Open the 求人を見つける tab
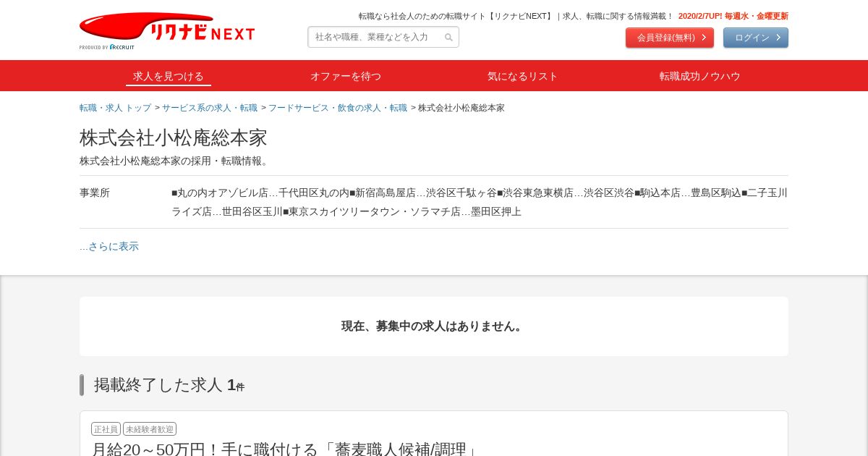Viewport: 868px width, 456px height. [x=169, y=76]
